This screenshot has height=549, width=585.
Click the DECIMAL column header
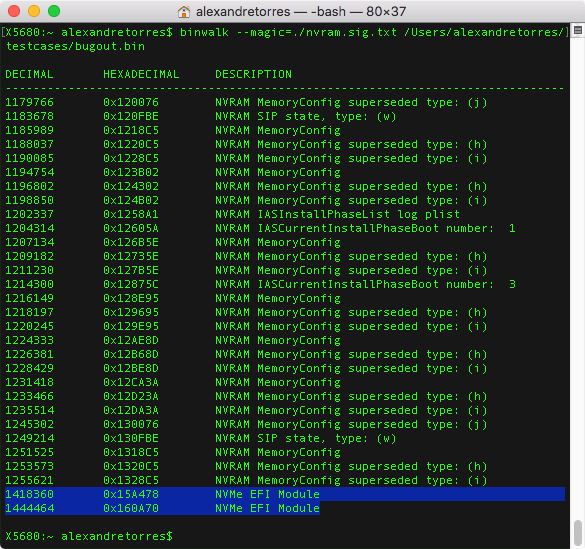point(29,74)
